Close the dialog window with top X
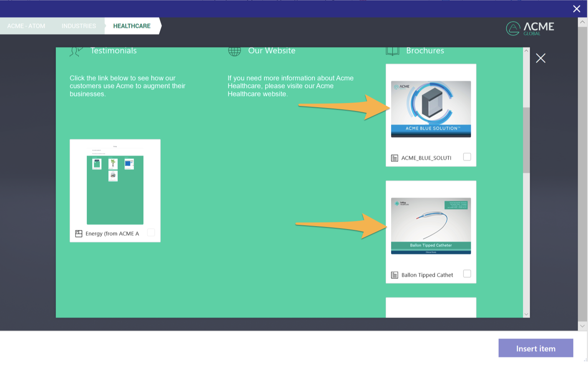 tap(577, 9)
